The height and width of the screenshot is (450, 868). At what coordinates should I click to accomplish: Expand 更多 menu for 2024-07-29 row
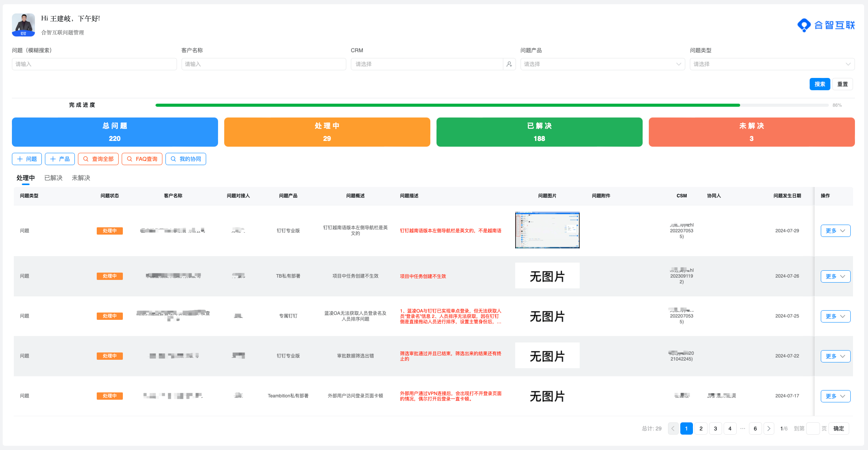[835, 231]
